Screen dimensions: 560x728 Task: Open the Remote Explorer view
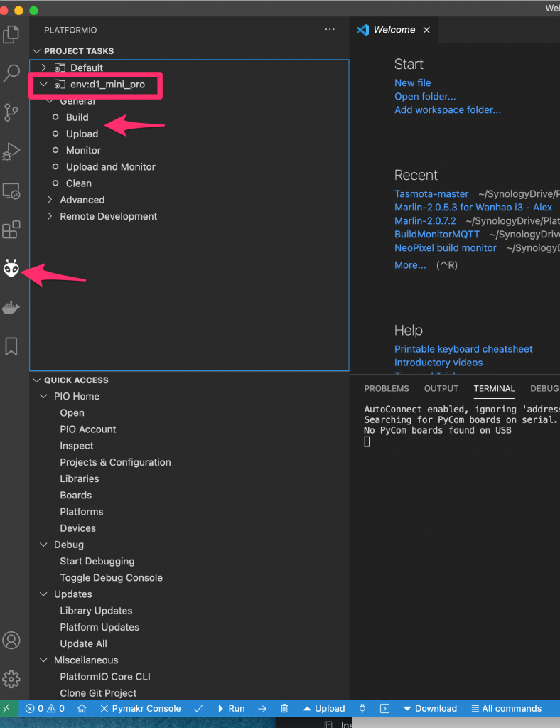pos(11,191)
